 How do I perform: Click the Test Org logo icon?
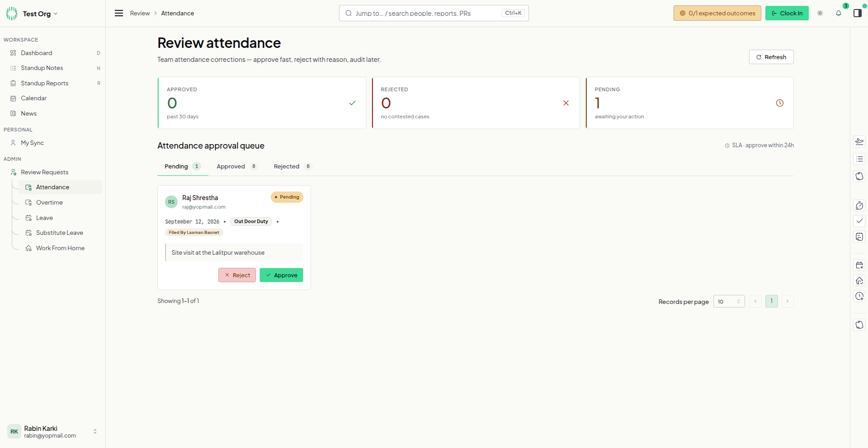point(12,14)
